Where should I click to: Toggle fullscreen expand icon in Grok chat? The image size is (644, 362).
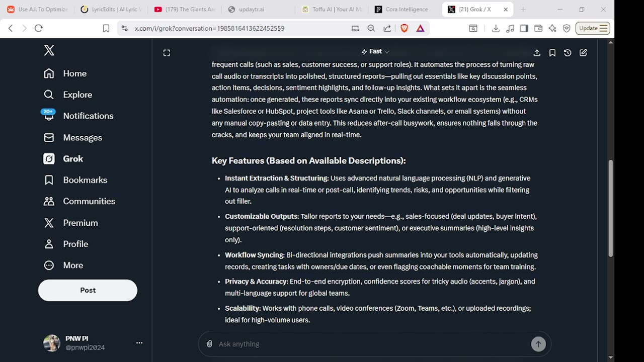167,53
